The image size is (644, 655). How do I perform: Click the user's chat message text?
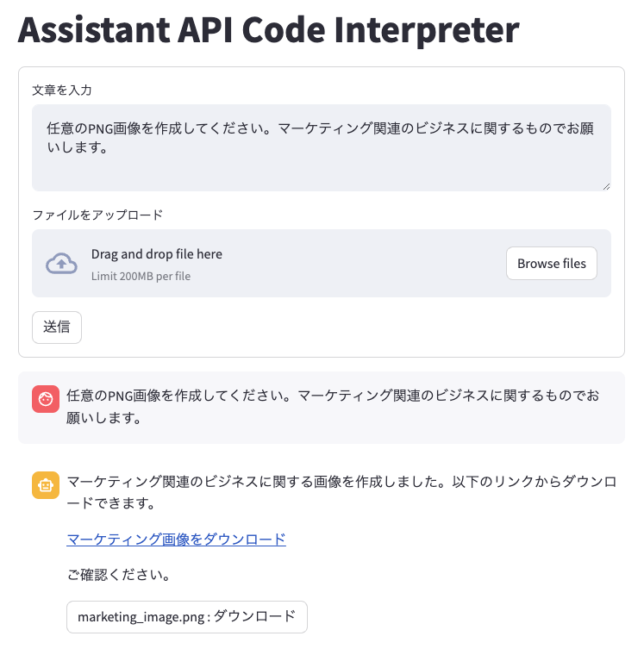click(x=333, y=407)
